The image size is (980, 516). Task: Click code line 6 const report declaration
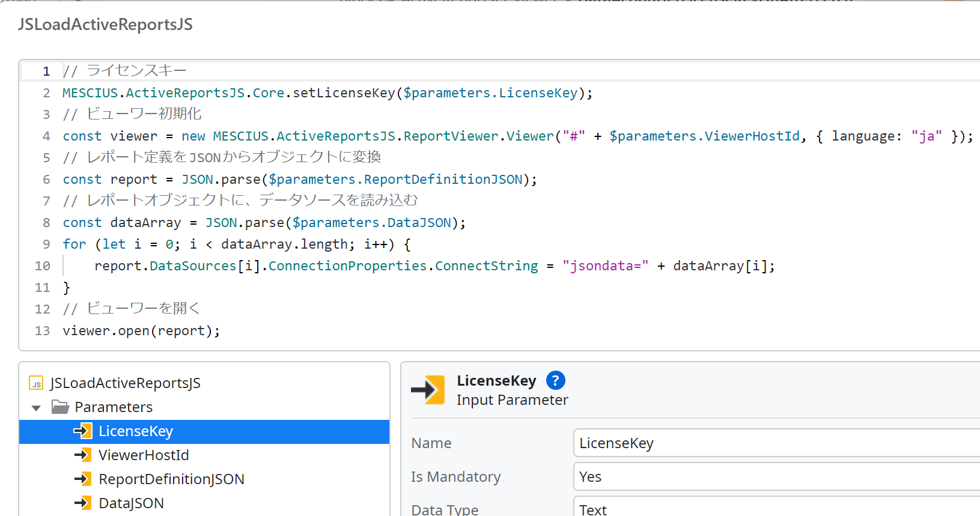click(300, 180)
